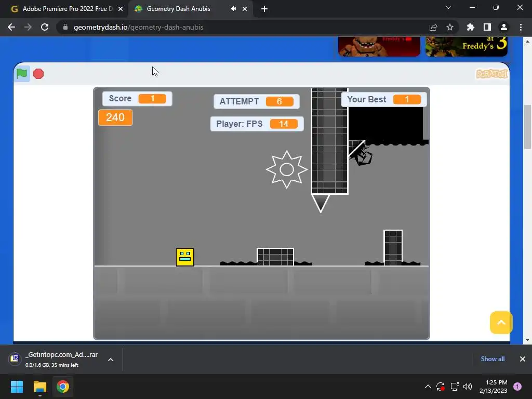
Task: Open Five Nights at Freddy's 3 thumbnail
Action: tap(467, 46)
